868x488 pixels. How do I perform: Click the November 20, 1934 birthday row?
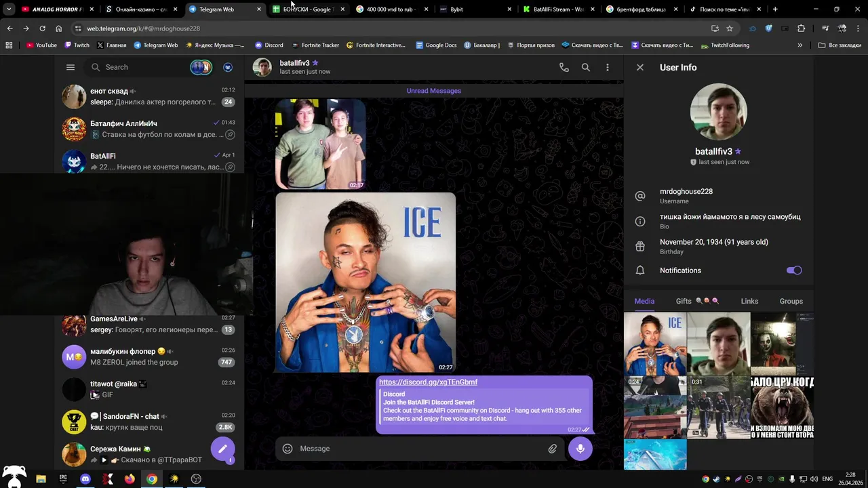pos(719,247)
